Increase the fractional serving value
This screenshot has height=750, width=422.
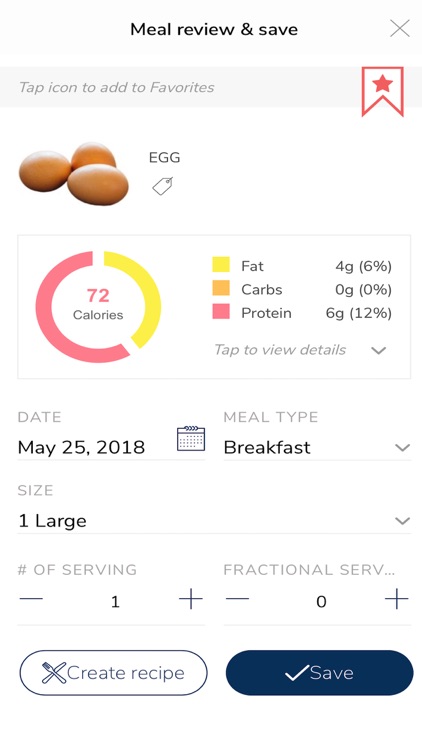[x=397, y=599]
